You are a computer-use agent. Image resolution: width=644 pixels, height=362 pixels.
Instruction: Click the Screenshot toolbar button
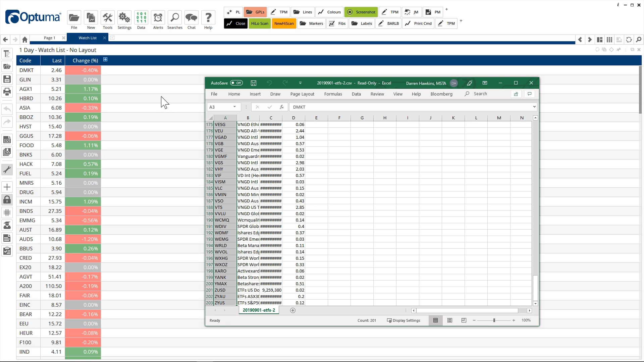(361, 12)
